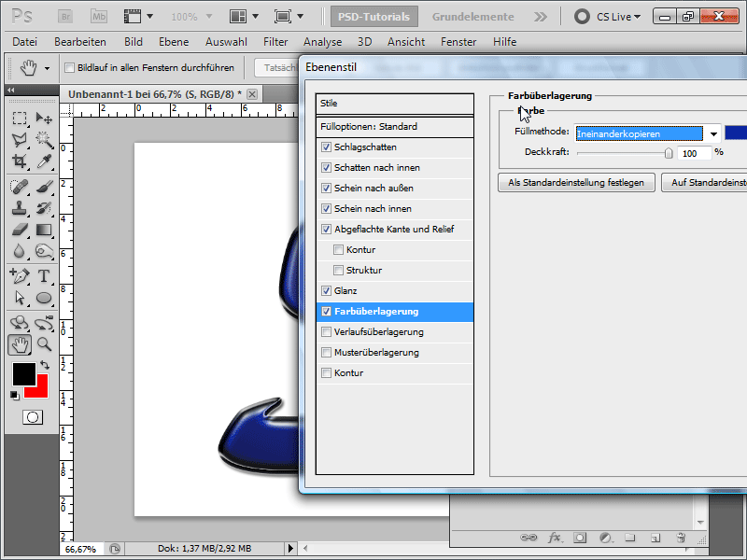
Task: Select the Magic Wand tool
Action: [x=44, y=139]
